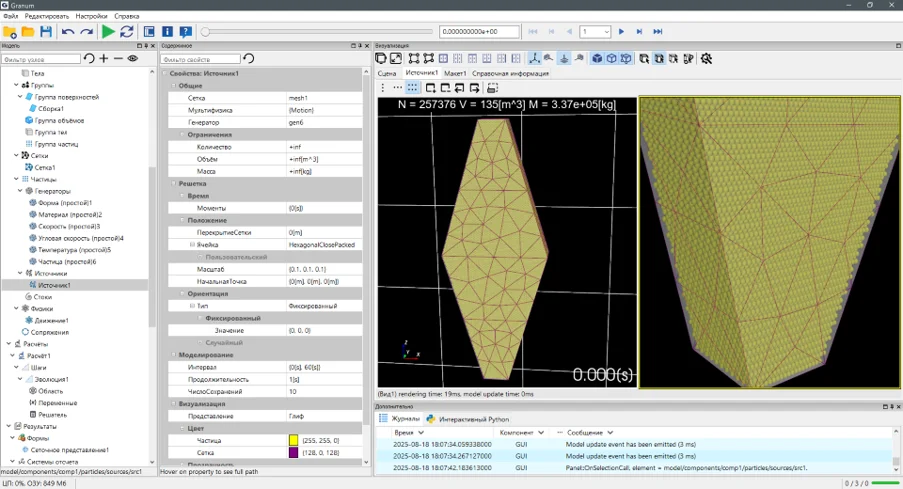Save the project with the floppy disk icon
903x489 pixels.
coord(46,32)
